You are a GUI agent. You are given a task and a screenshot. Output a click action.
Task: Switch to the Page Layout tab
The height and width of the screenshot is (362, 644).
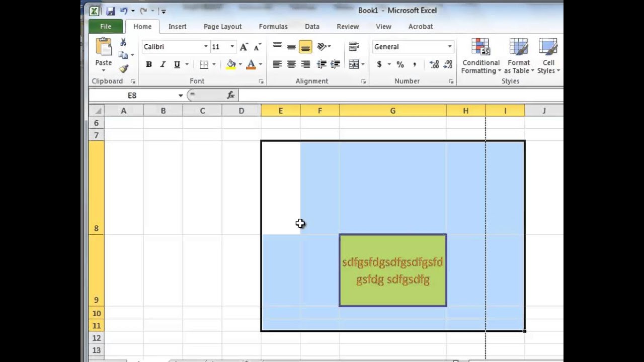[222, 27]
